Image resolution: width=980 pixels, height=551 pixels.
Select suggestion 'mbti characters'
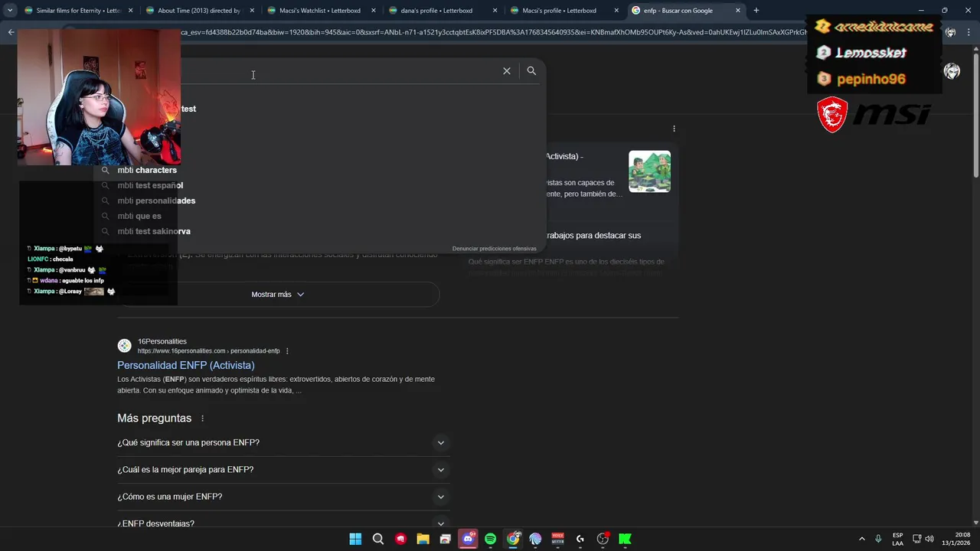pos(147,170)
